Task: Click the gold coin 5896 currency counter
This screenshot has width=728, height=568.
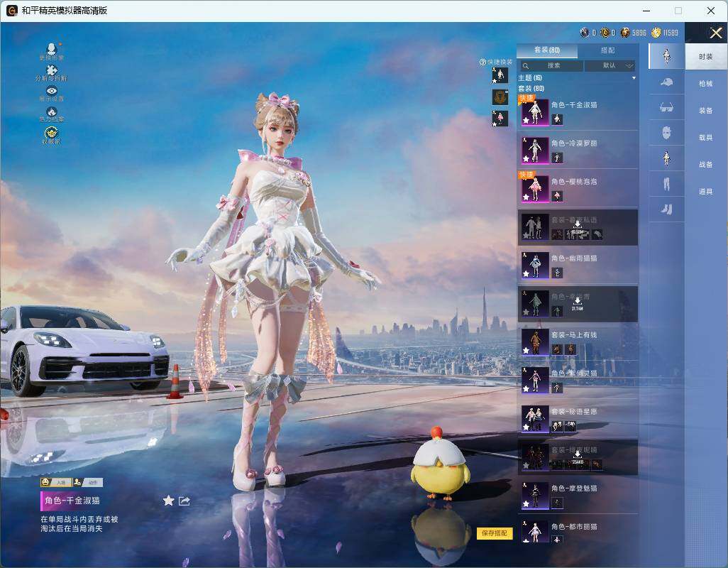Action: [634, 33]
